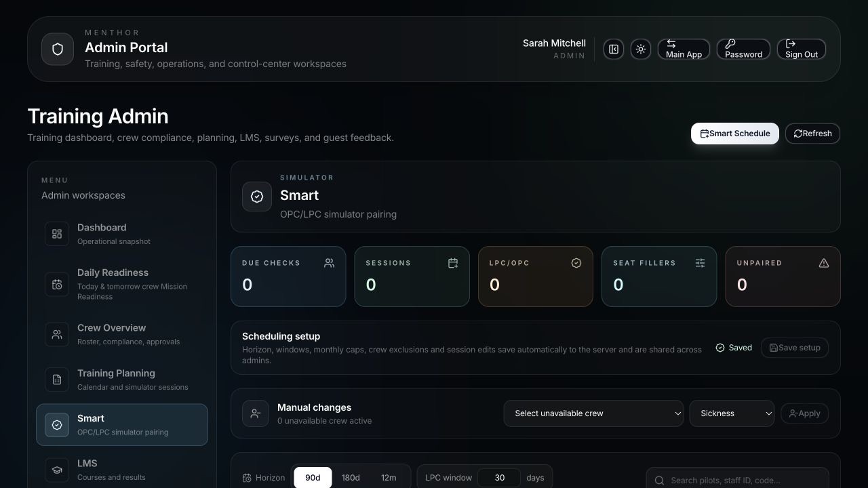The width and height of the screenshot is (868, 488).
Task: Open Crew Overview menu item
Action: pyautogui.click(x=122, y=334)
